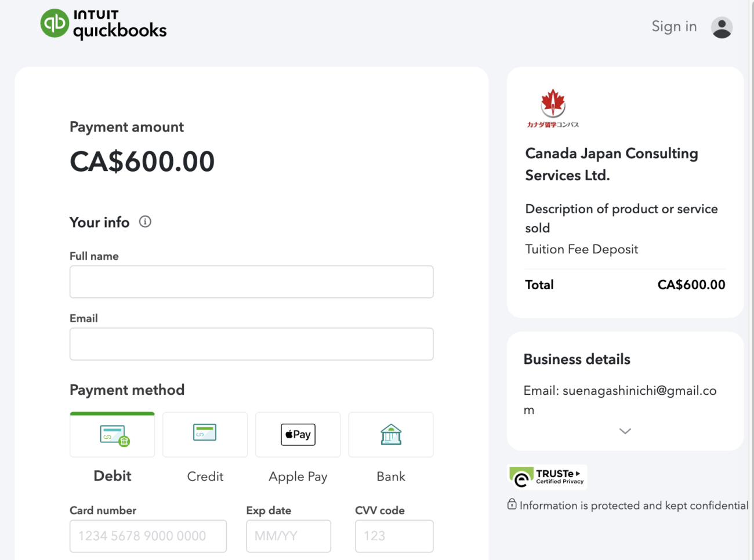The width and height of the screenshot is (754, 560).
Task: Click the info icon beside Your info
Action: pos(145,221)
